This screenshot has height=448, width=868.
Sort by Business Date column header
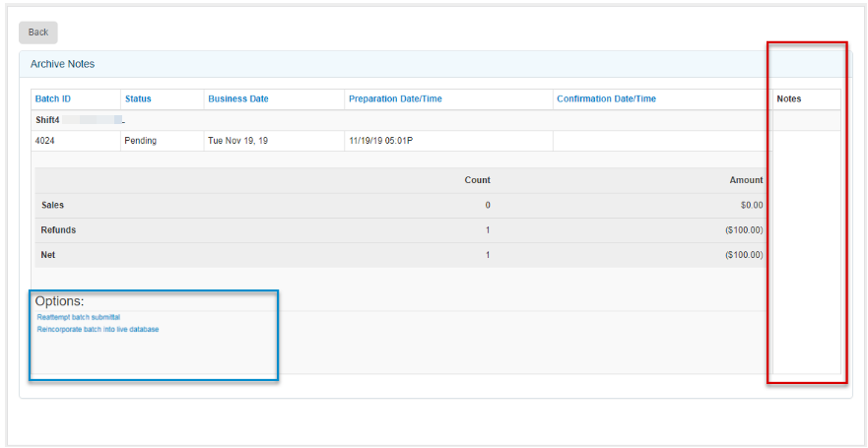point(238,99)
